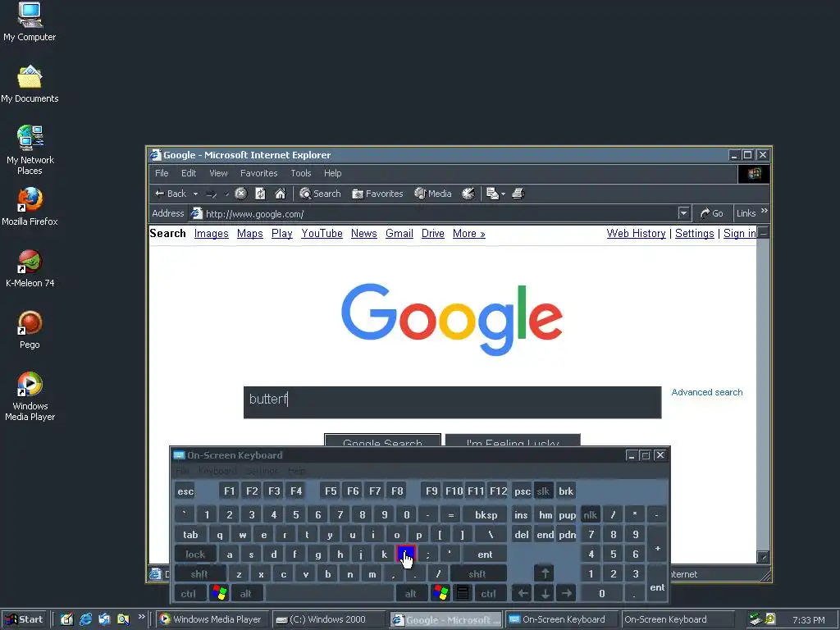Click Internet Explorer quick launch icon
This screenshot has width=840, height=630.
pos(85,619)
